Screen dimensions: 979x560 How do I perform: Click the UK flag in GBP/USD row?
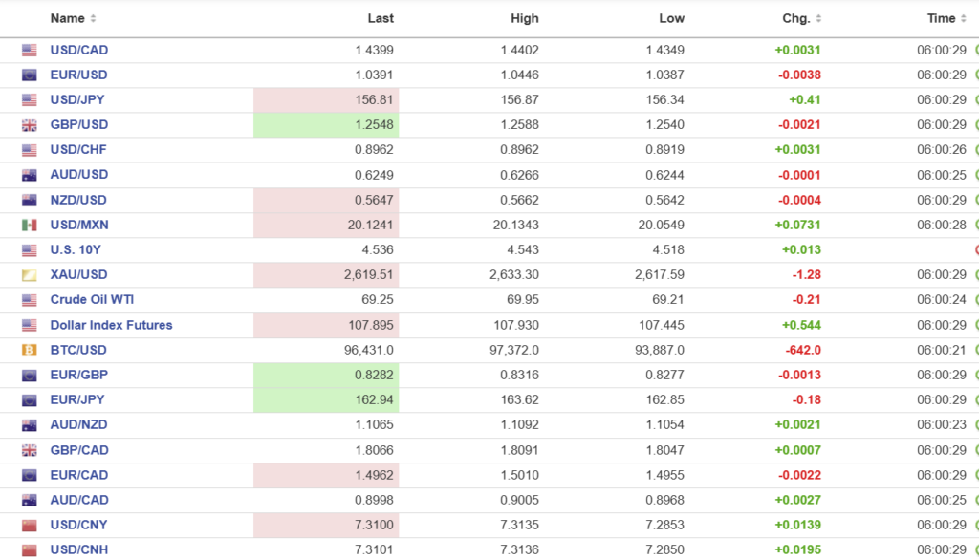[29, 125]
